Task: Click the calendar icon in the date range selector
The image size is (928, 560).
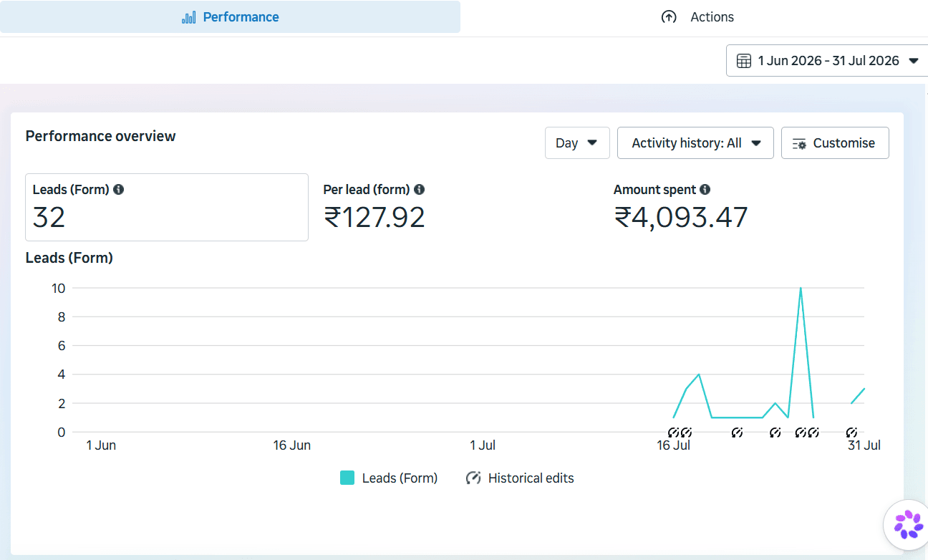Action: [744, 61]
